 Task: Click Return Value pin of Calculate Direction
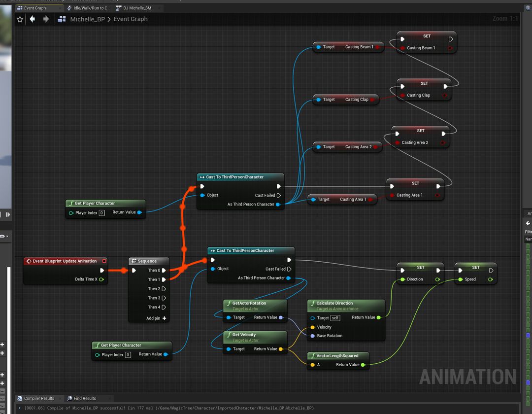(x=379, y=317)
